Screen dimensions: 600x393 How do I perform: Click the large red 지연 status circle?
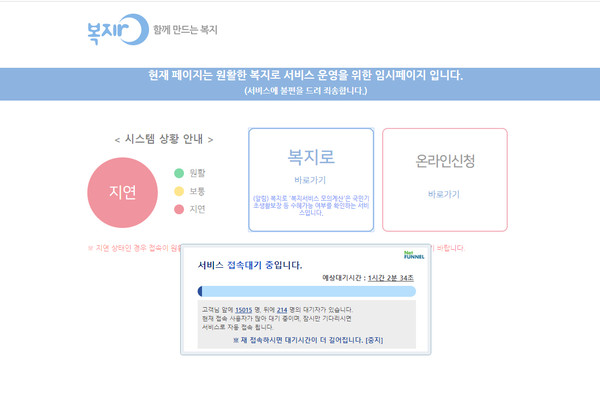point(122,192)
